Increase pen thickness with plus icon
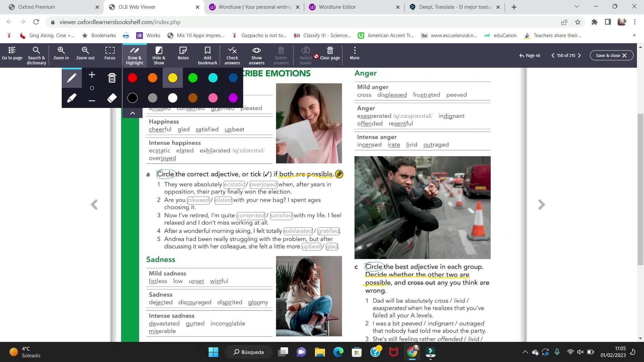 coord(92,75)
